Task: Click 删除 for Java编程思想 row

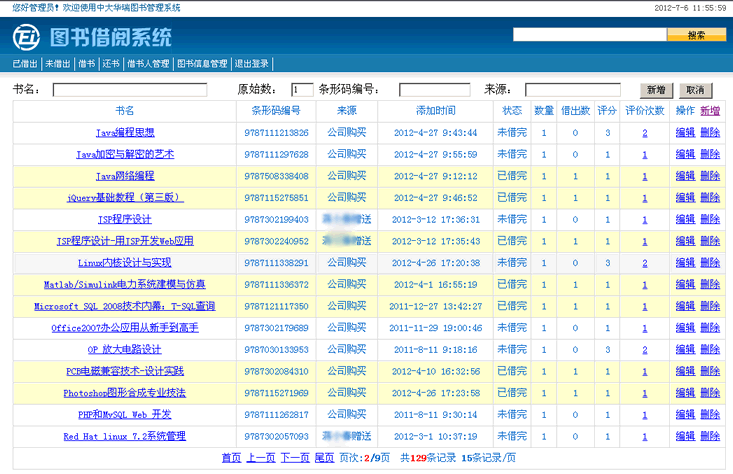Action: click(x=710, y=133)
